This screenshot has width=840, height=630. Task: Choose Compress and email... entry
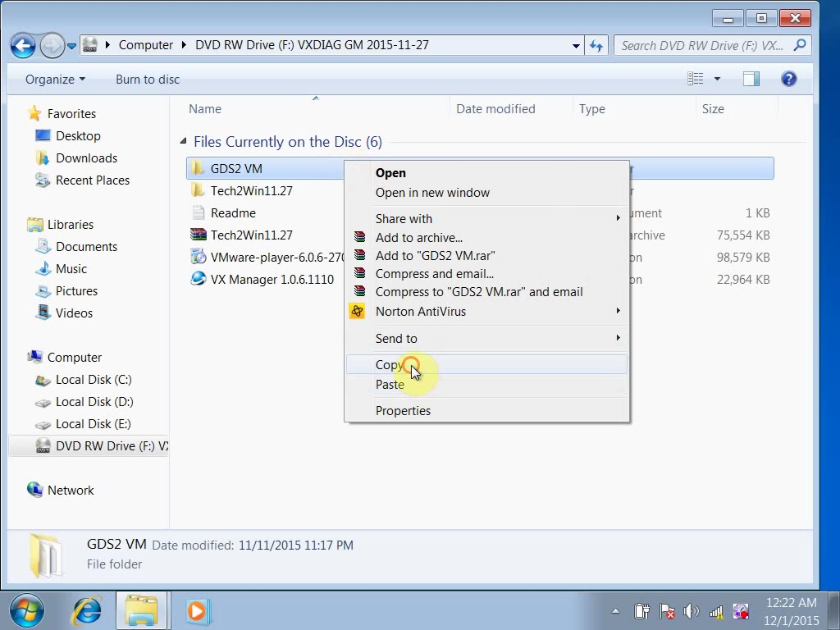click(x=486, y=274)
